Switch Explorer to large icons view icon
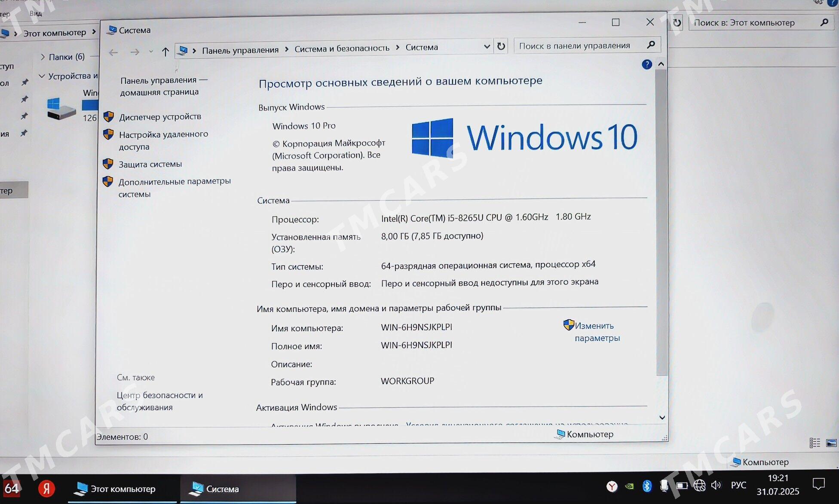Screen dimensions: 839x504 [831, 443]
